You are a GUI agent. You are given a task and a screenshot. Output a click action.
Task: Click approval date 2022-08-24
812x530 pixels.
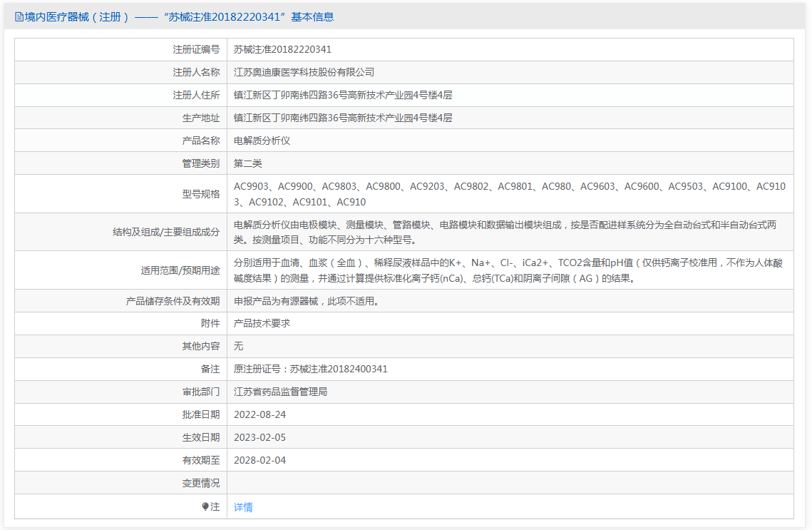coord(259,414)
